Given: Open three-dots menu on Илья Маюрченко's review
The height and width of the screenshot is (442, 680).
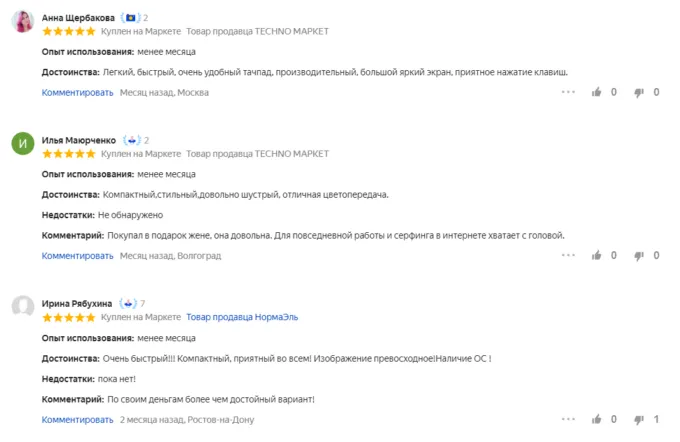Looking at the screenshot, I should [x=568, y=255].
